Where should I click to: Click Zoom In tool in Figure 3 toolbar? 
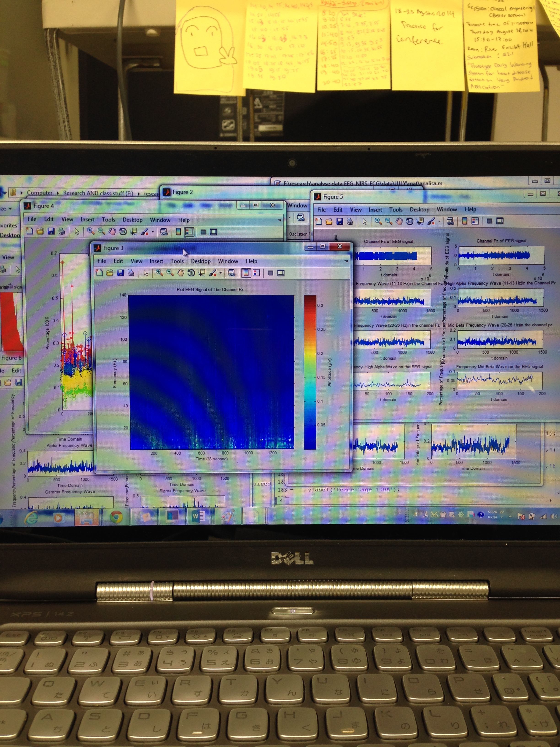click(x=159, y=273)
